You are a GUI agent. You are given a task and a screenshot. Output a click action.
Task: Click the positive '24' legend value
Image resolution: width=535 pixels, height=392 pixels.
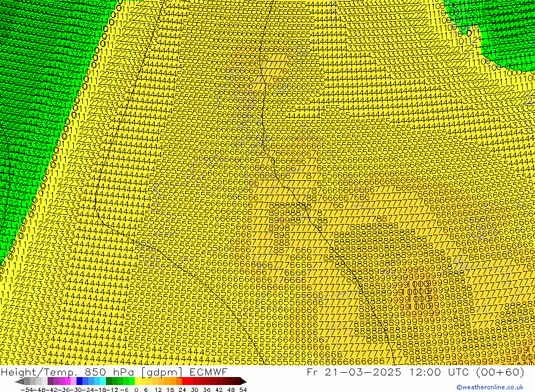pos(182,390)
